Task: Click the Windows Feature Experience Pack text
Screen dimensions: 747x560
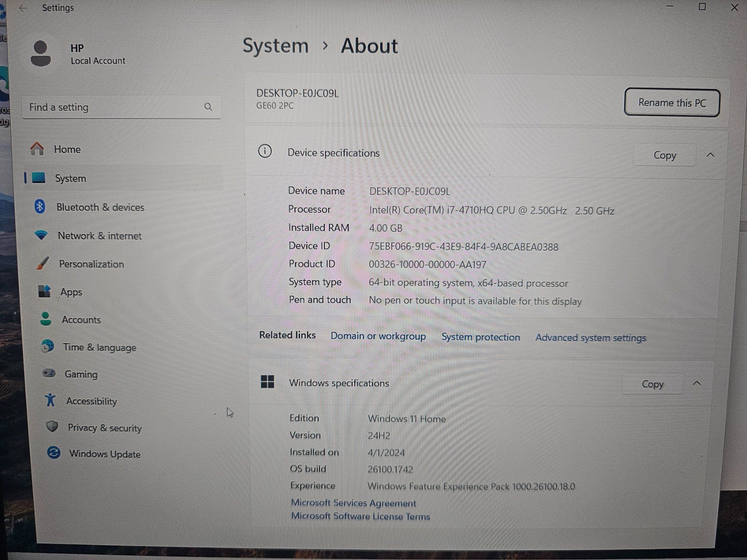Action: 471,486
